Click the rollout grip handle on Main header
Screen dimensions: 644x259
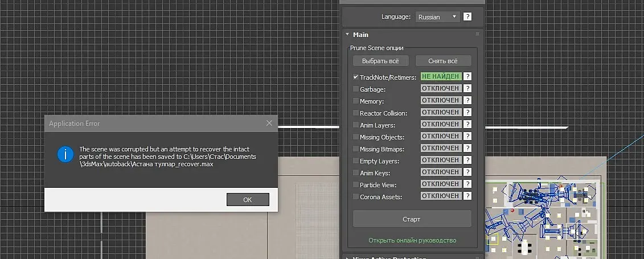click(477, 35)
